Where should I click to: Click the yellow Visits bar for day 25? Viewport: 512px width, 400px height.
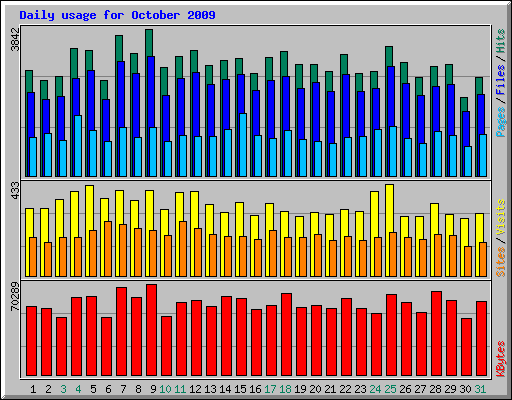[390, 230]
